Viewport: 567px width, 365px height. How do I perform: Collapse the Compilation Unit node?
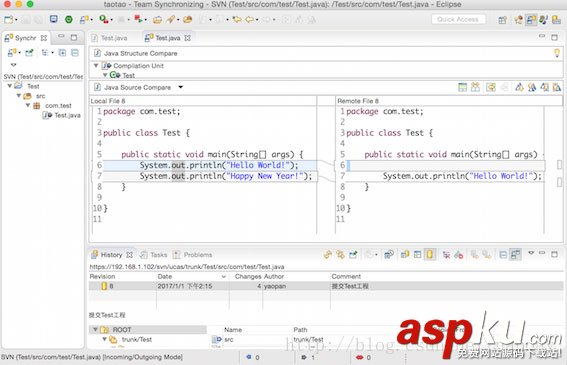(96, 65)
